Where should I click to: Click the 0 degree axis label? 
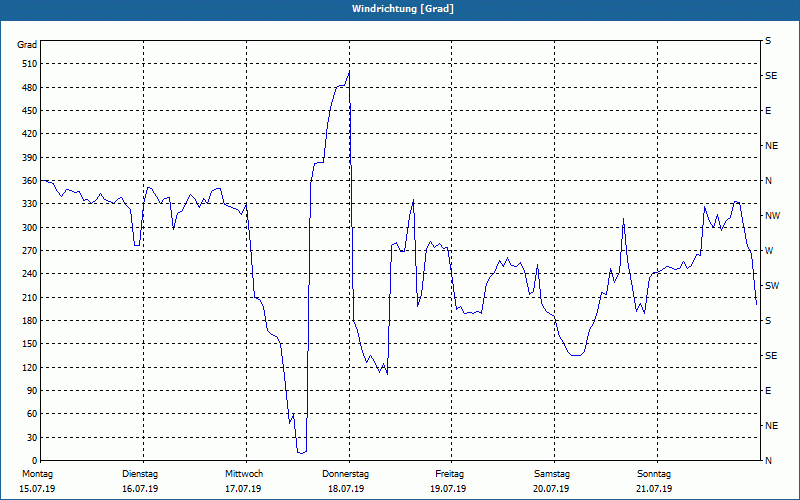(x=35, y=461)
